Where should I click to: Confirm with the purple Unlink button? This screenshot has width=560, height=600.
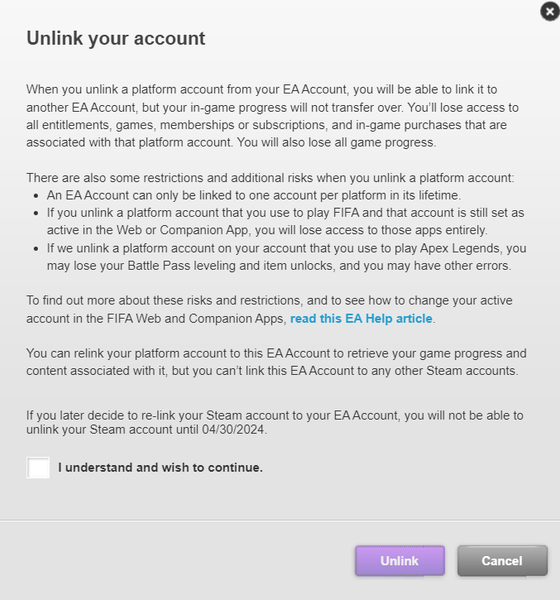click(400, 561)
